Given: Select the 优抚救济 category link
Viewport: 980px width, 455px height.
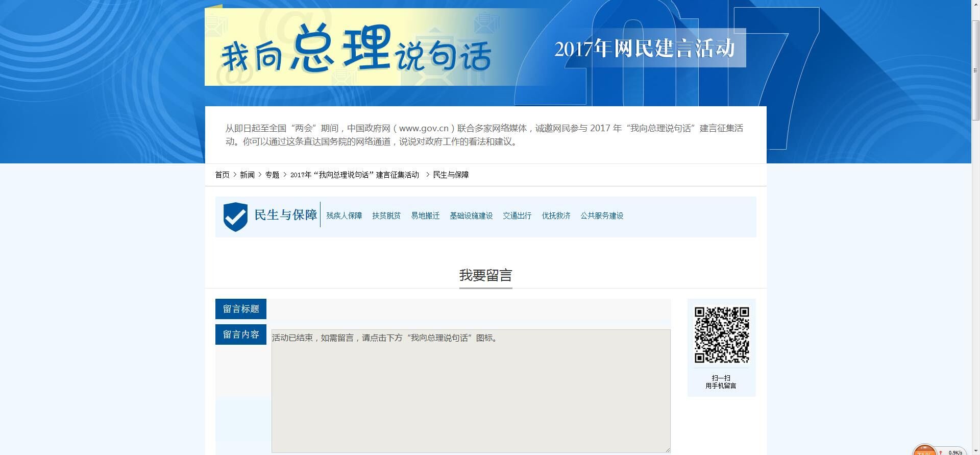Looking at the screenshot, I should click(x=556, y=216).
